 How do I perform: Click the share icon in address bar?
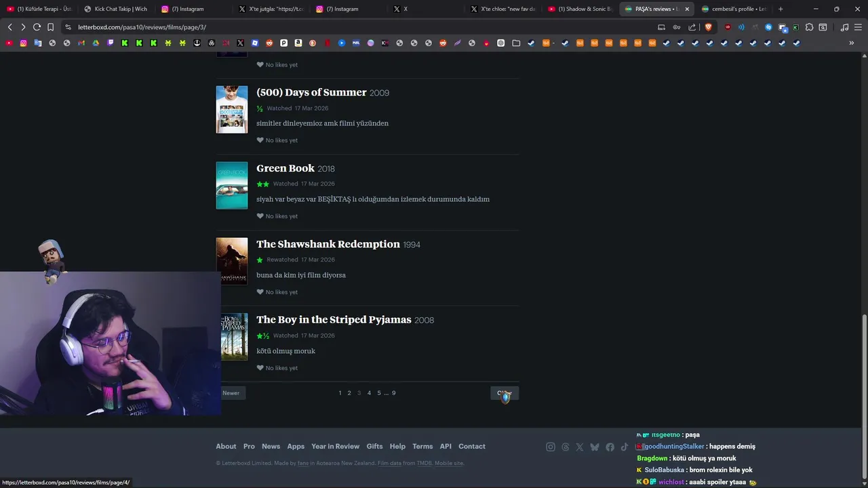tap(692, 27)
